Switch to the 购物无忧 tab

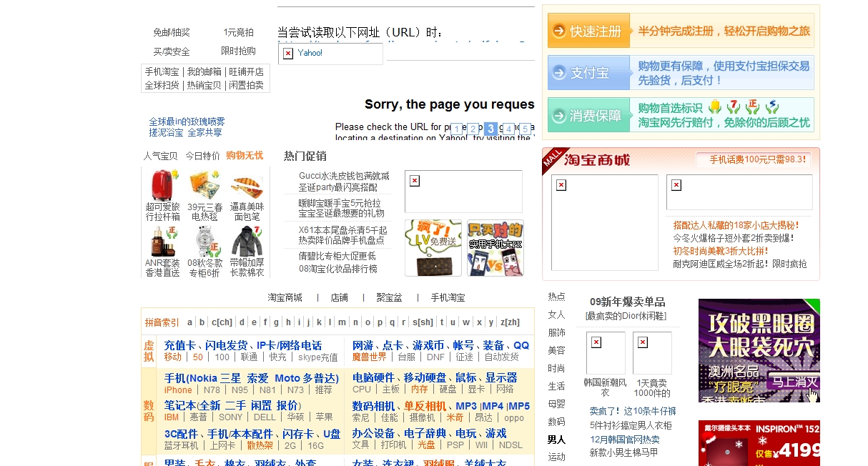pos(245,156)
